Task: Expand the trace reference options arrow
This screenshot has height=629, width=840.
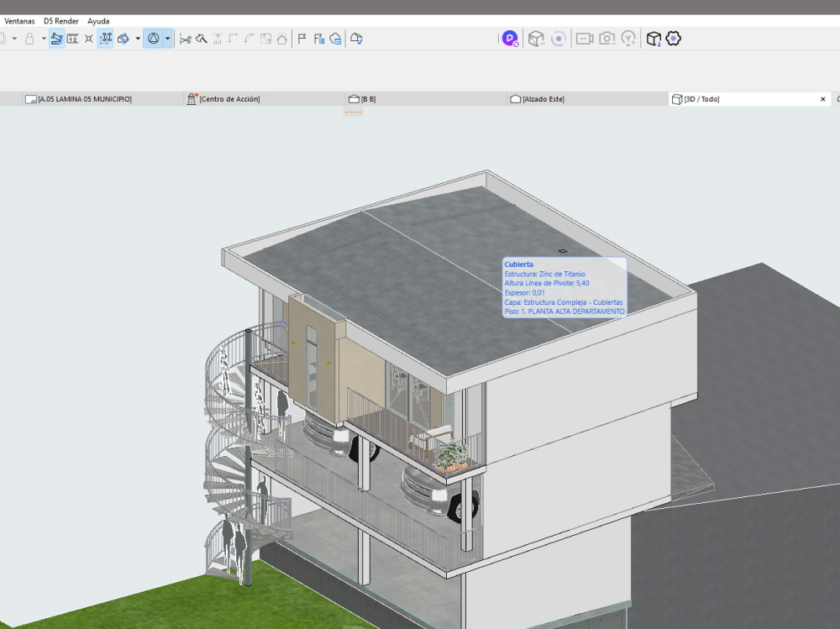Action: [168, 39]
